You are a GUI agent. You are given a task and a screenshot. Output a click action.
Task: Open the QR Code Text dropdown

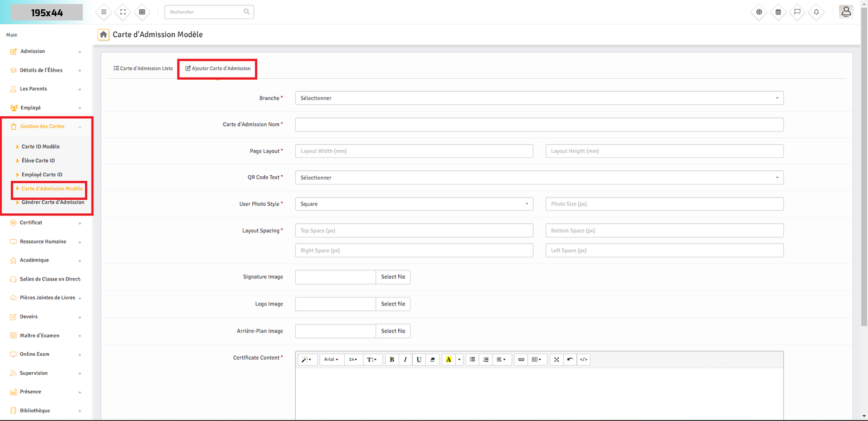pyautogui.click(x=539, y=178)
